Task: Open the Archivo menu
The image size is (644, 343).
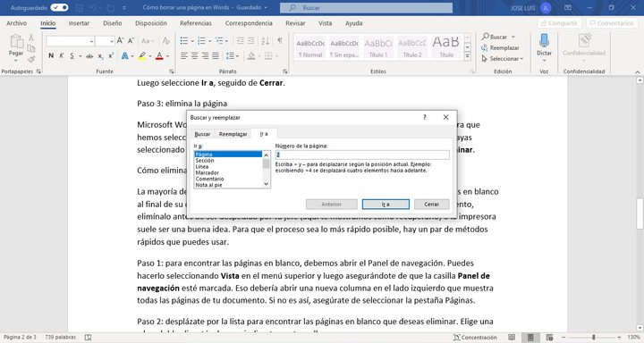Action: click(x=16, y=23)
